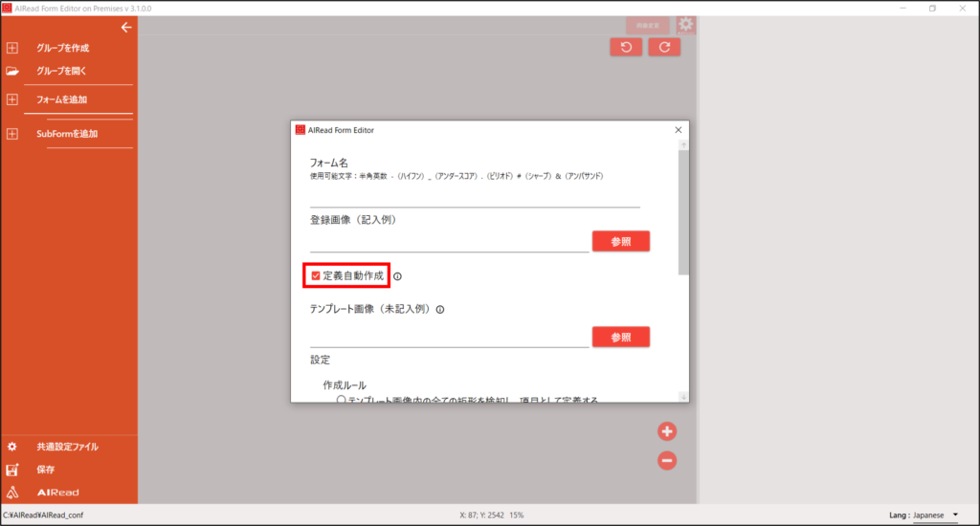Screen dimensions: 980x526
Task: Choose グループを作成 in sidebar
Action: pos(62,48)
